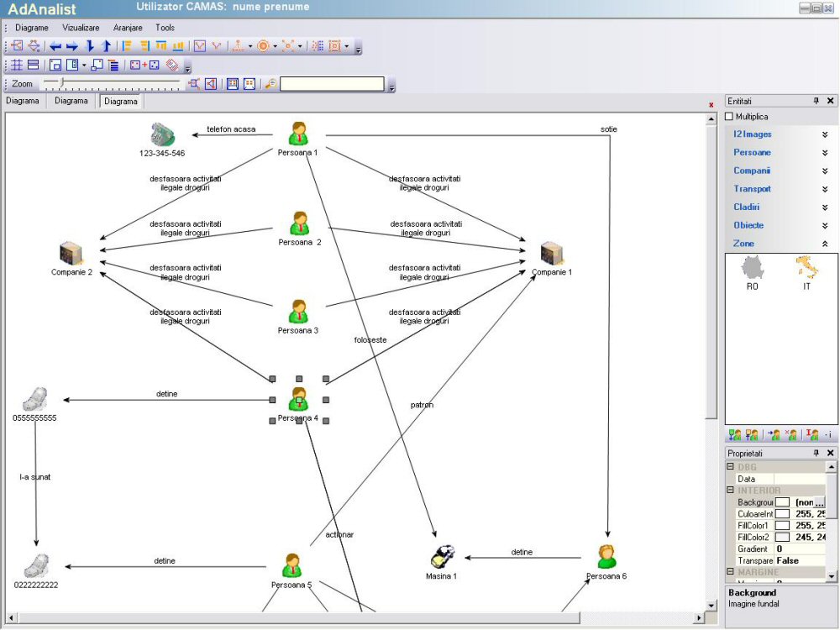Screen dimensions: 840x630
Task: Click the search text field in toolbar
Action: (x=332, y=84)
